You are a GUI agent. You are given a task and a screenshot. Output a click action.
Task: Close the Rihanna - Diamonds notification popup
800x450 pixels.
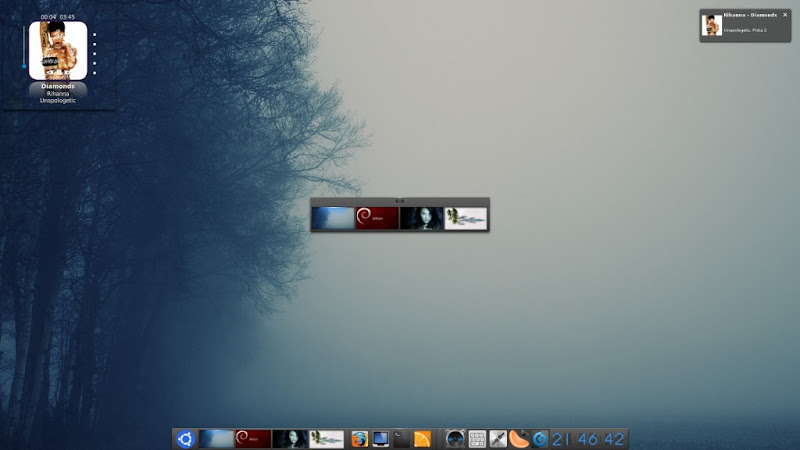pyautogui.click(x=785, y=15)
